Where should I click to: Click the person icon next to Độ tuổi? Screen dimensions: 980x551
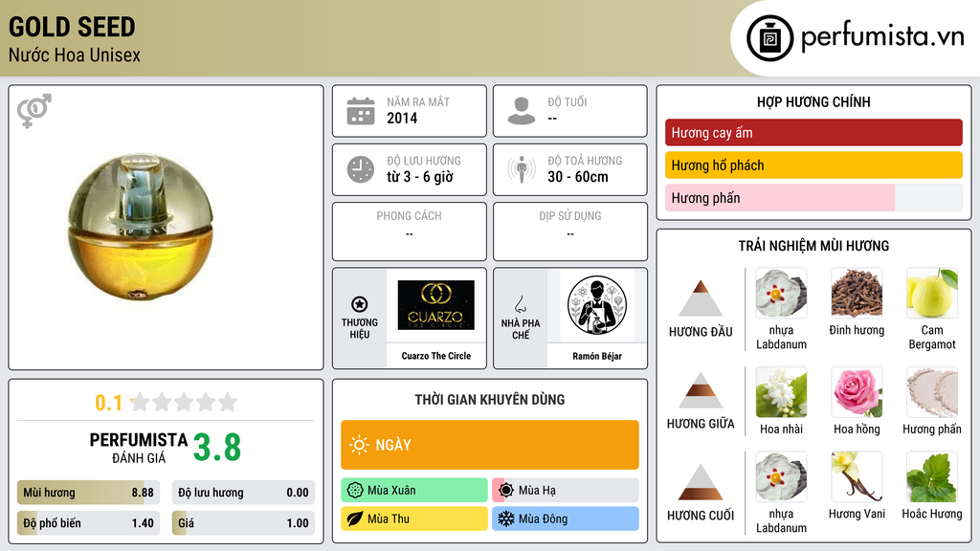pos(522,111)
